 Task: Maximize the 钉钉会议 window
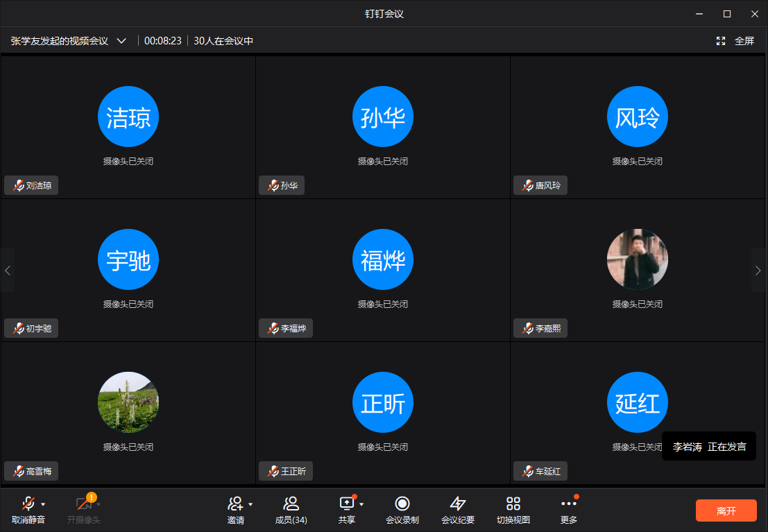click(727, 14)
